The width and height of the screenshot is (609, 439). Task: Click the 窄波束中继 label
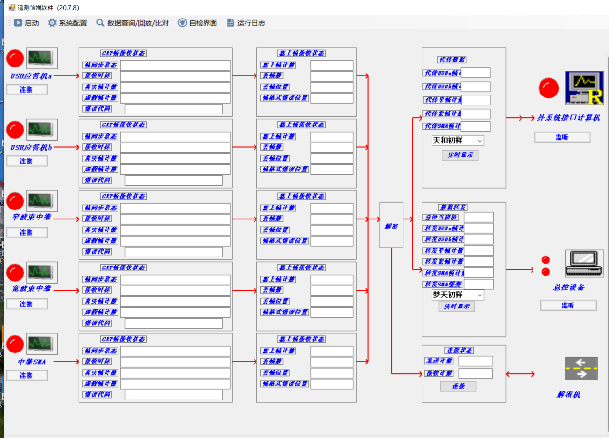(31, 217)
